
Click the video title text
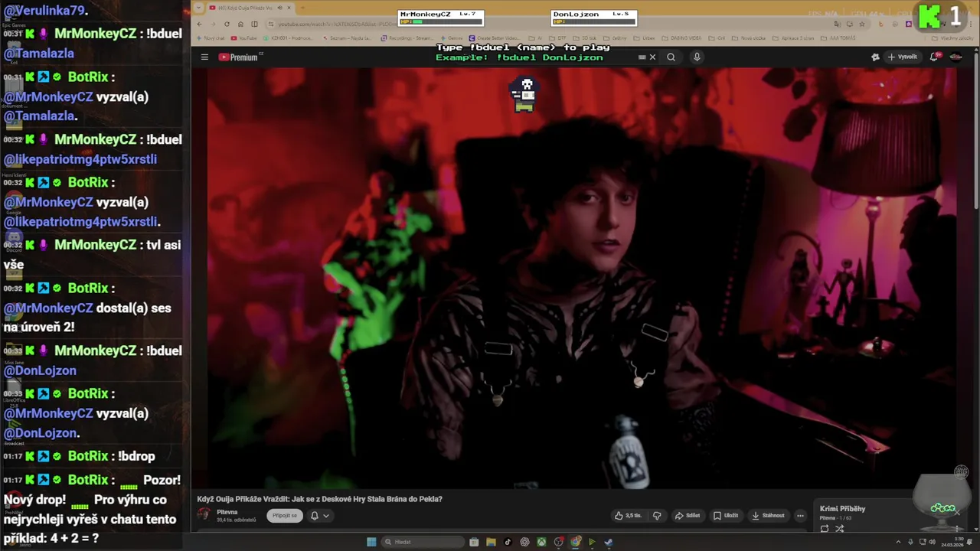coord(319,499)
